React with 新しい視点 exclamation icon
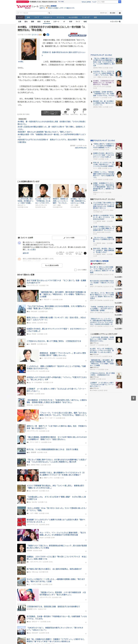The height and width of the screenshot is (644, 138). tap(83, 112)
